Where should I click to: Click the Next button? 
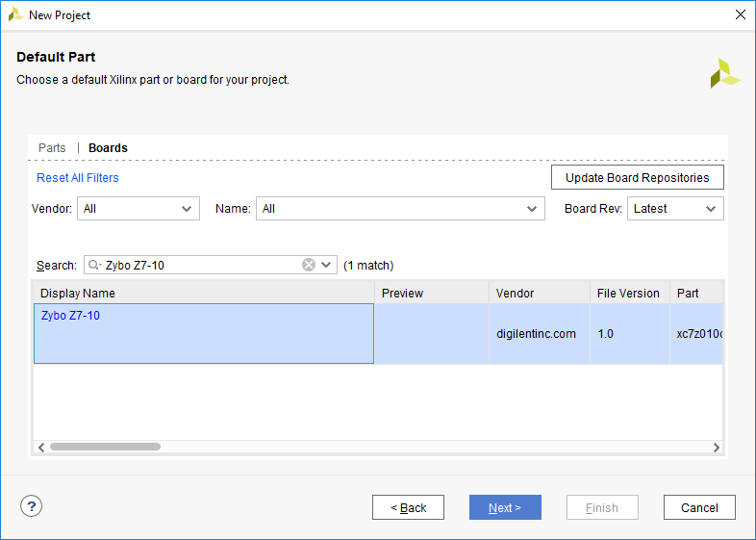[505, 507]
